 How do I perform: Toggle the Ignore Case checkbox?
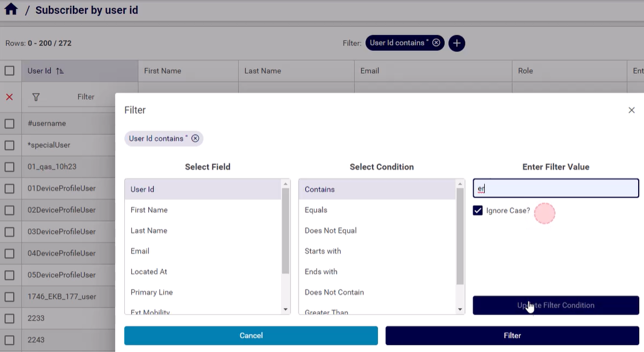point(478,210)
